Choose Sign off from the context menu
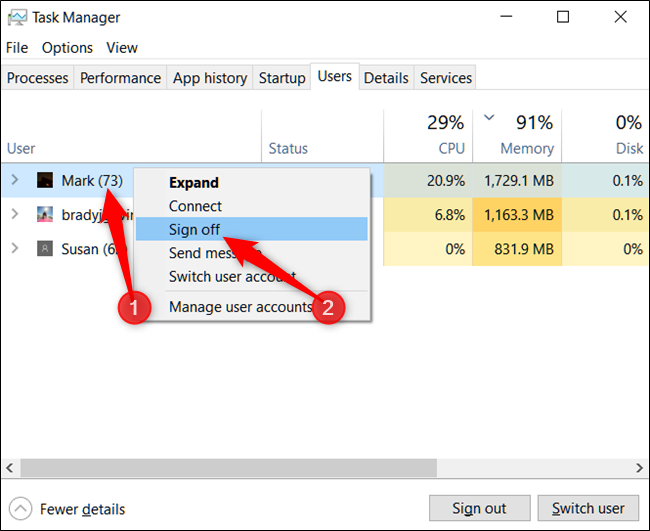 pos(195,229)
